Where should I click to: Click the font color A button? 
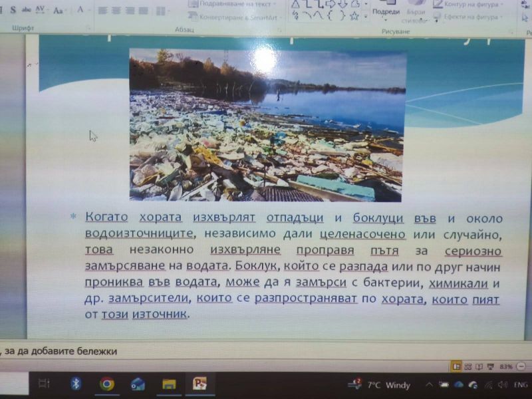pos(80,10)
